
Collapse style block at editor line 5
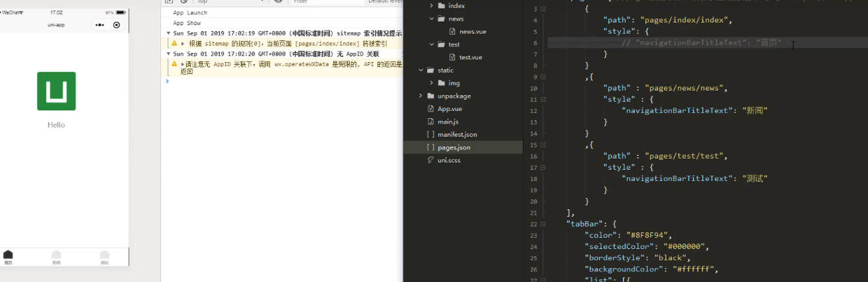coord(543,32)
